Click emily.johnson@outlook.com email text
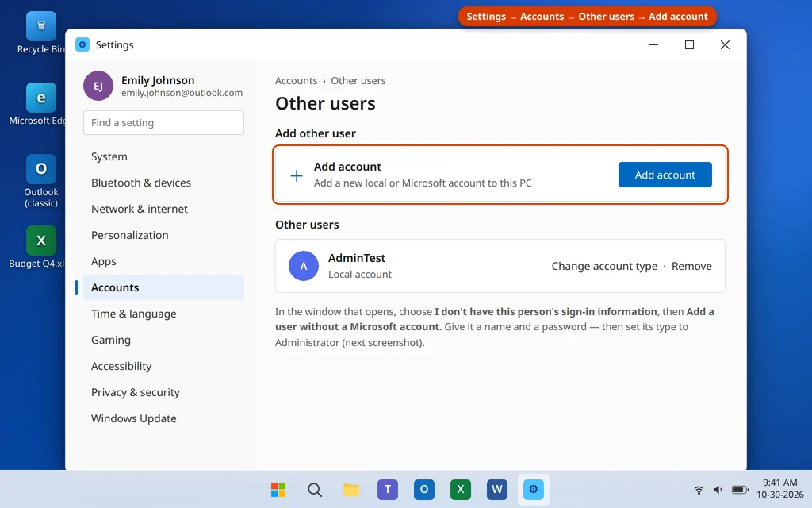Viewport: 812px width, 508px height. [182, 93]
